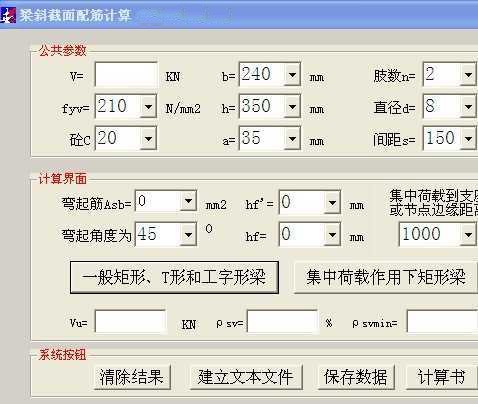The height and width of the screenshot is (404, 478).
Task: Click the 清除结果 button
Action: [132, 377]
